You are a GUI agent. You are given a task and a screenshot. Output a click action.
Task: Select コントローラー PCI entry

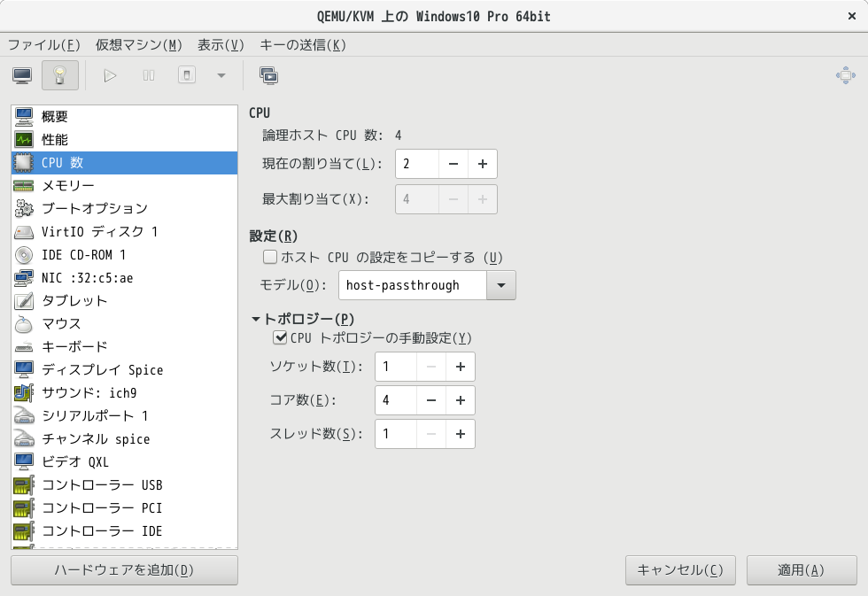(125, 508)
